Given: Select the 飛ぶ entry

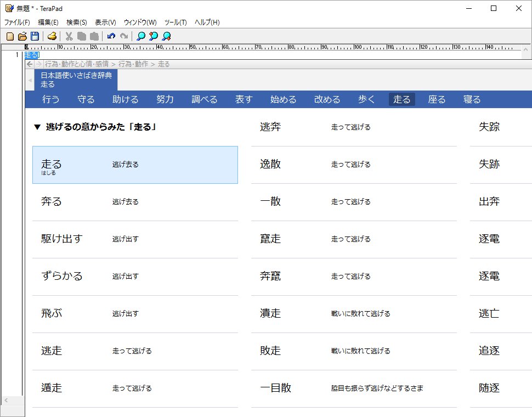Looking at the screenshot, I should 135,314.
